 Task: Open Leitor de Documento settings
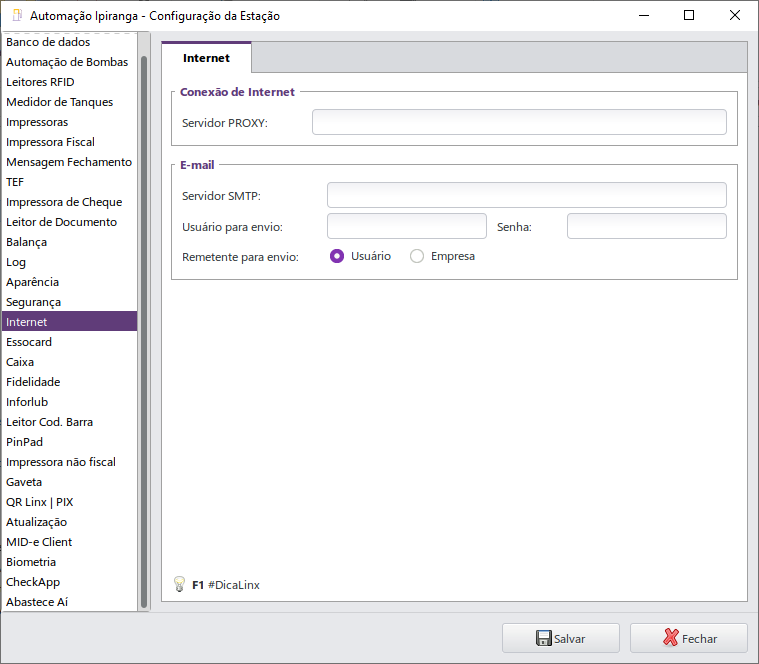click(69, 222)
